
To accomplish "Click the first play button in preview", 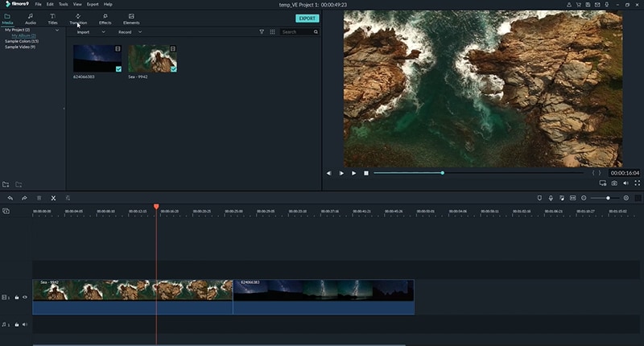I will click(341, 173).
